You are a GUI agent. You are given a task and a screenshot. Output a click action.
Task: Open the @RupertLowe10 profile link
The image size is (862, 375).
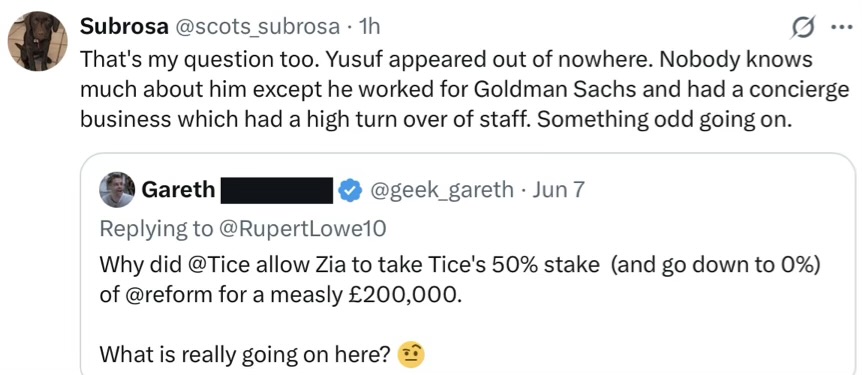(x=305, y=229)
